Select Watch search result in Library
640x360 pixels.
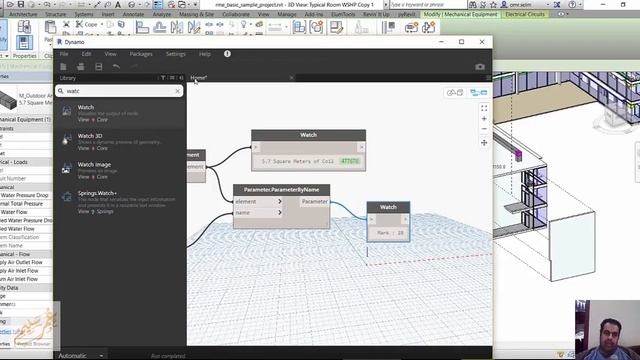tap(120, 113)
